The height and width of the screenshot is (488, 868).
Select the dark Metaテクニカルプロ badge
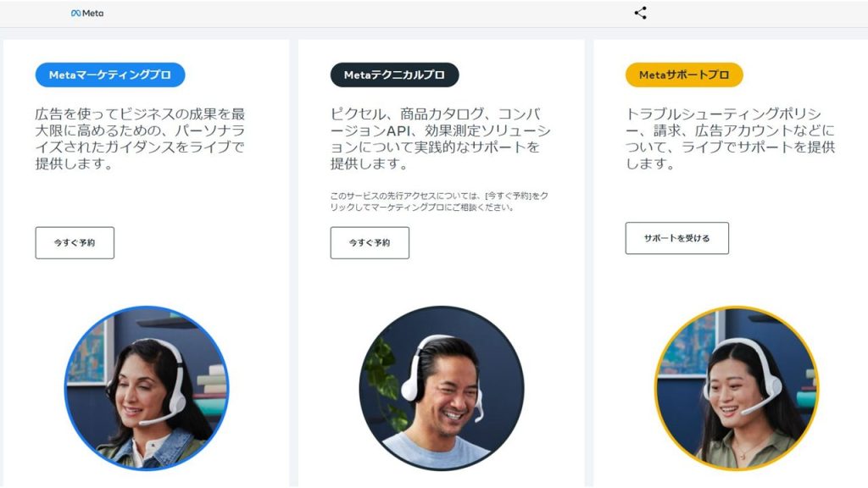click(x=395, y=75)
